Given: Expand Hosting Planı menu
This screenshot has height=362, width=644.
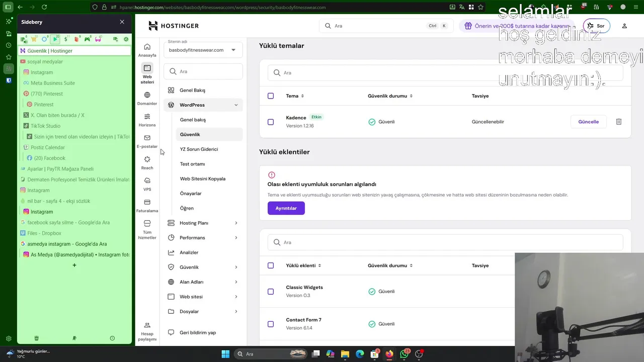Looking at the screenshot, I should 236,223.
